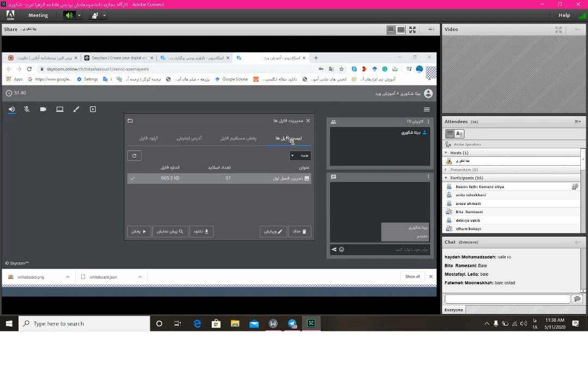Click the Adobe logo icon
588x368 pixels.
tap(10, 15)
